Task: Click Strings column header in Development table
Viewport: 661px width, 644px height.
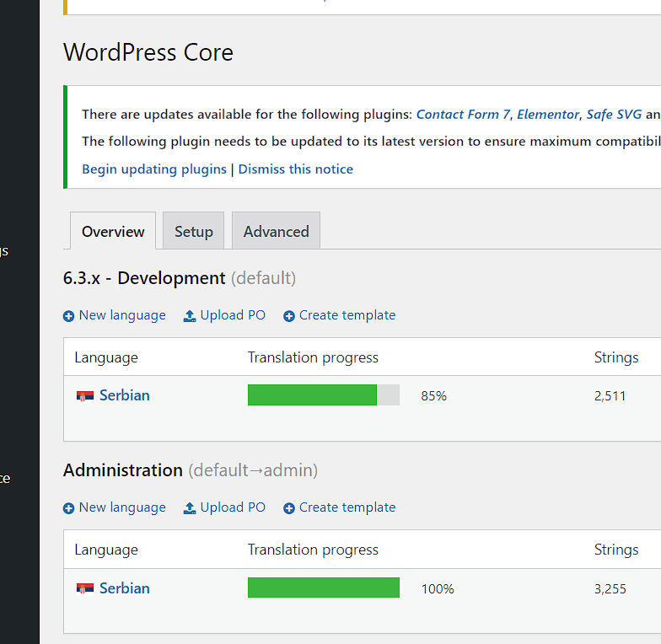Action: tap(615, 357)
